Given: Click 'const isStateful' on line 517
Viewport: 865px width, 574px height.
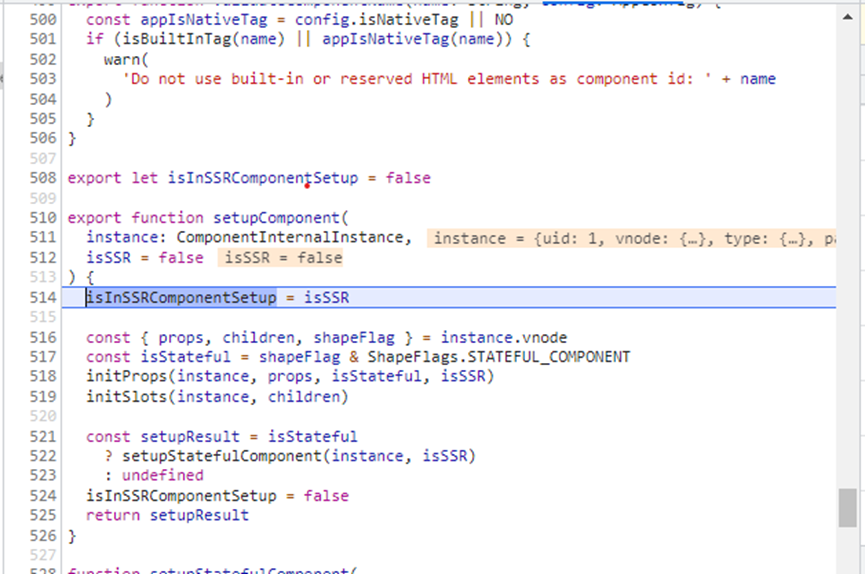Looking at the screenshot, I should tap(158, 357).
